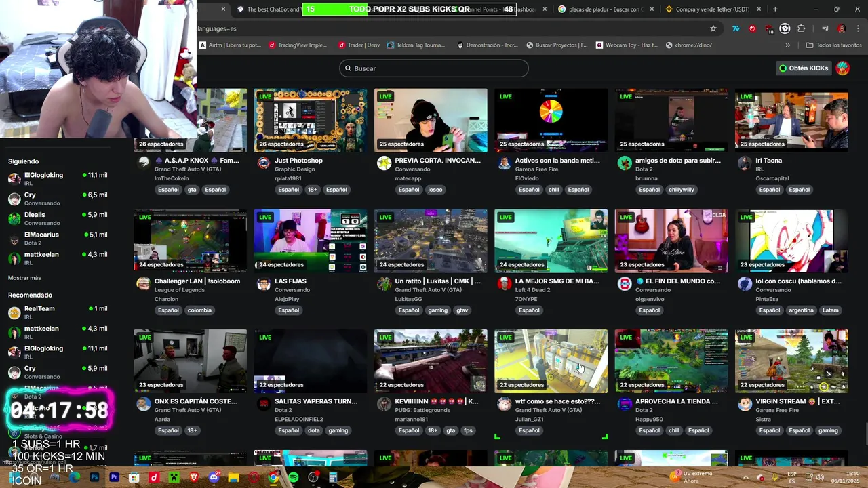Select the chillywilly tag
Image resolution: width=868 pixels, height=488 pixels.
682,190
